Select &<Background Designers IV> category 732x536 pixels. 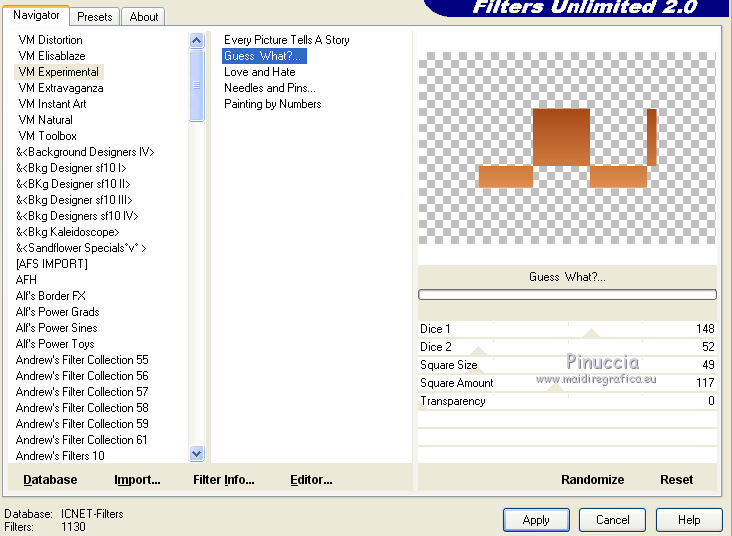click(85, 152)
